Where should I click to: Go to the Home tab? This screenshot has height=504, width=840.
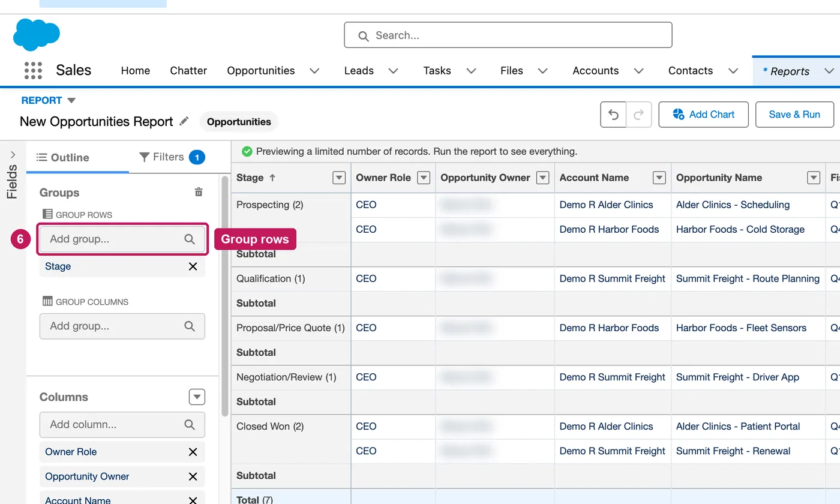136,71
